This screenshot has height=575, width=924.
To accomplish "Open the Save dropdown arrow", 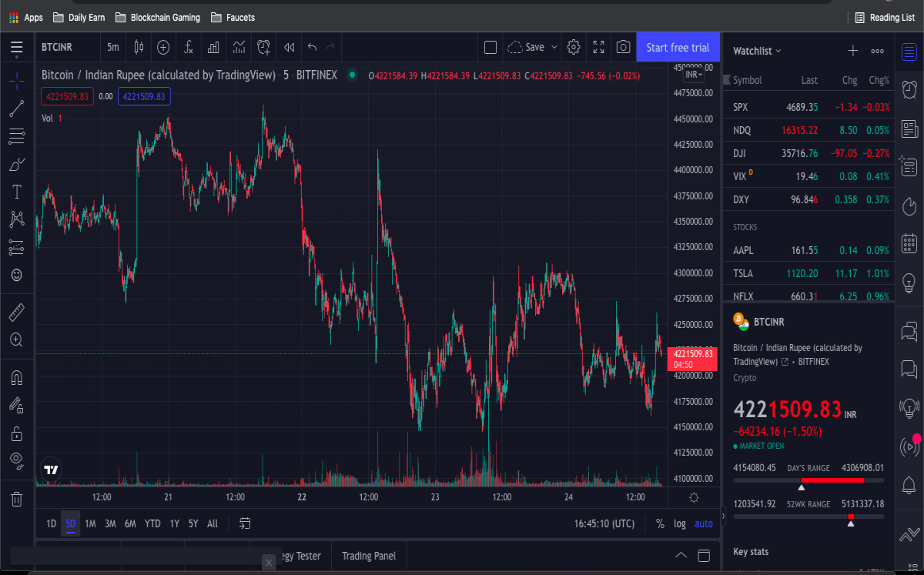I will pyautogui.click(x=554, y=48).
